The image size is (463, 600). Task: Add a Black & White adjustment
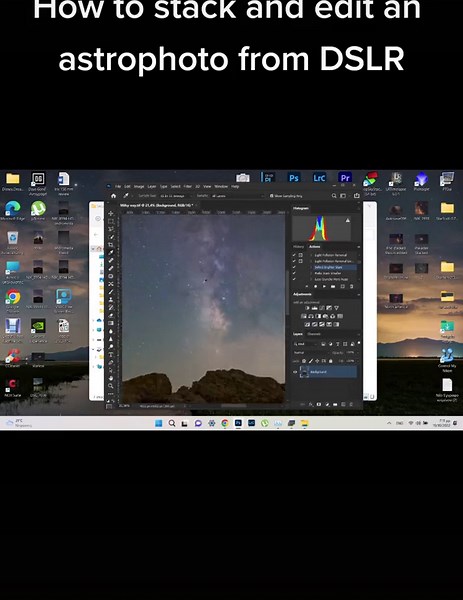coord(318,316)
